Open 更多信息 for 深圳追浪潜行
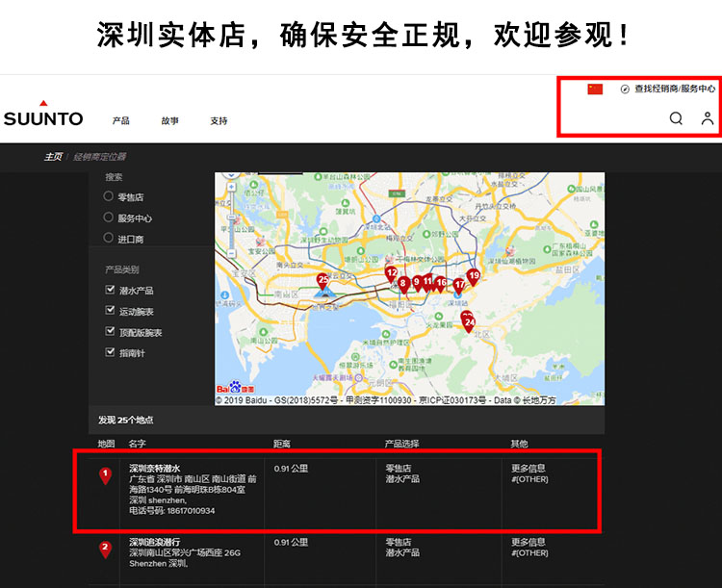722x588 pixels. pyautogui.click(x=529, y=542)
